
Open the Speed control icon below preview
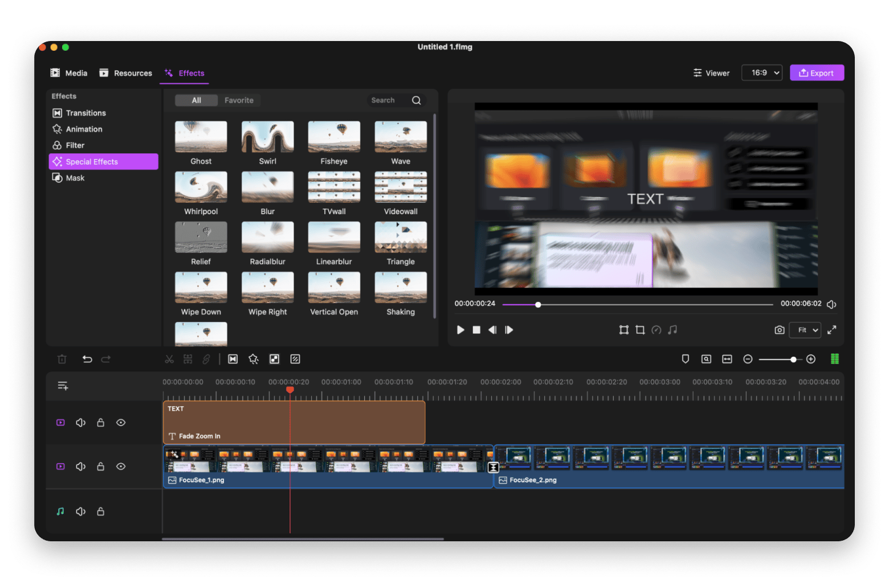(x=656, y=329)
